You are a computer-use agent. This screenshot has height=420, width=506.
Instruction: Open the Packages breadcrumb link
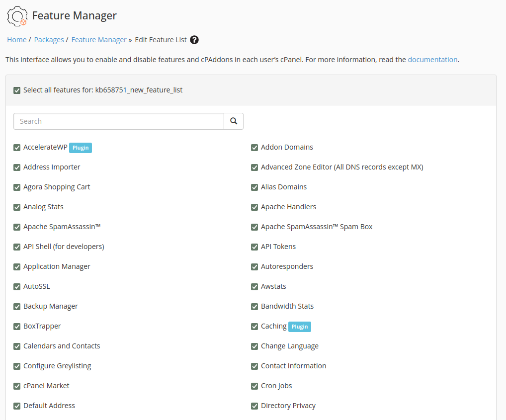pos(49,40)
